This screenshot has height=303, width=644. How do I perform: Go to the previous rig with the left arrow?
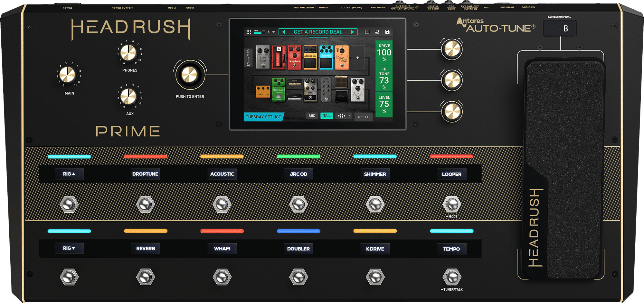pos(284,32)
